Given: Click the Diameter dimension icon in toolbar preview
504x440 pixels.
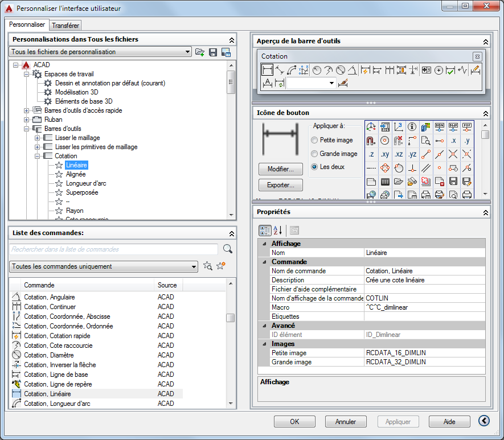Looking at the screenshot, I should (341, 69).
